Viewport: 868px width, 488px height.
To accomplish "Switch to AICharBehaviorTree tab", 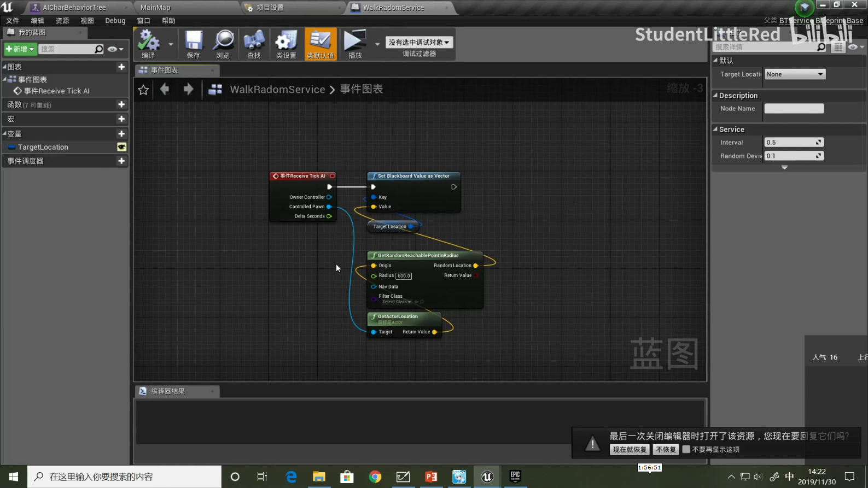I will (74, 8).
